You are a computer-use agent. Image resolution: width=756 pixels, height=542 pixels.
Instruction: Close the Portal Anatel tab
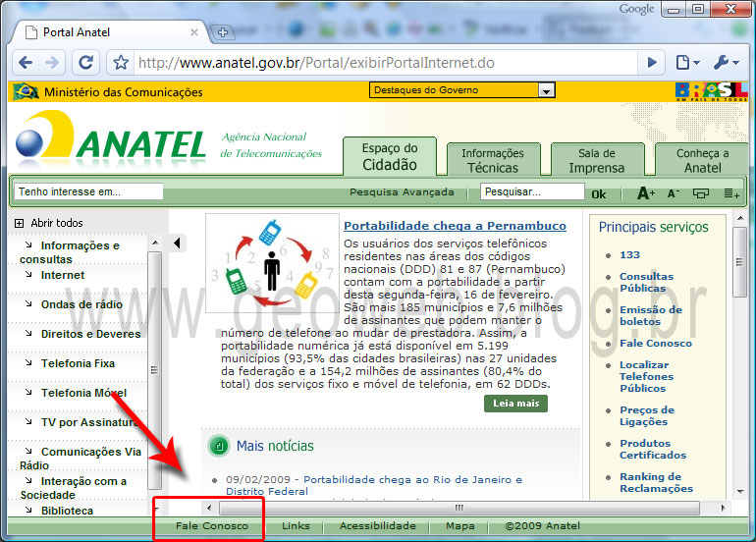[x=193, y=32]
